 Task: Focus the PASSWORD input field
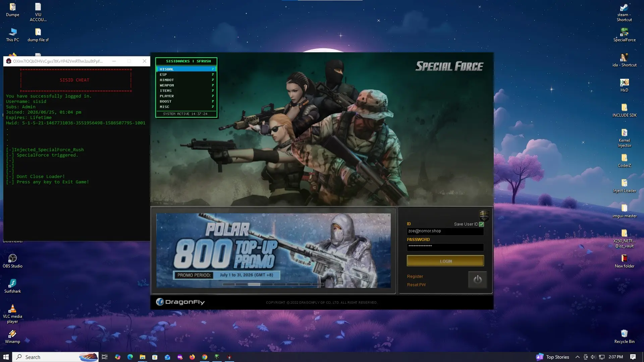point(445,247)
